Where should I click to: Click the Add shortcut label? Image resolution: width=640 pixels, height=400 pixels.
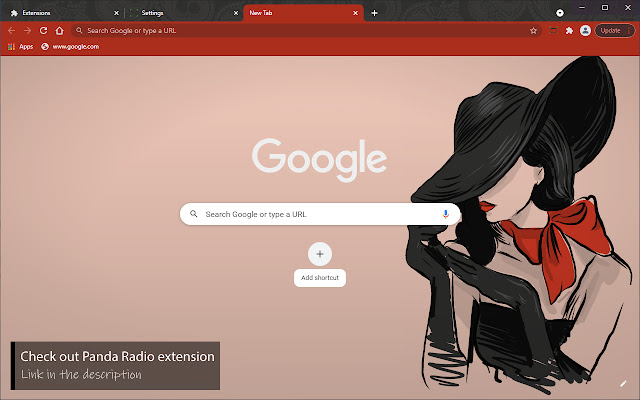(x=320, y=278)
